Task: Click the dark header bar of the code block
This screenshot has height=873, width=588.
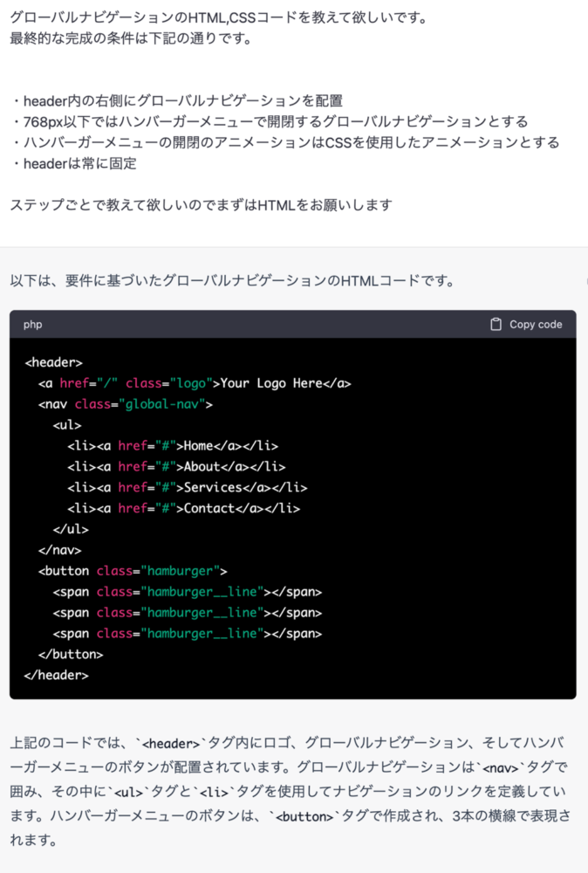Action: point(262,323)
